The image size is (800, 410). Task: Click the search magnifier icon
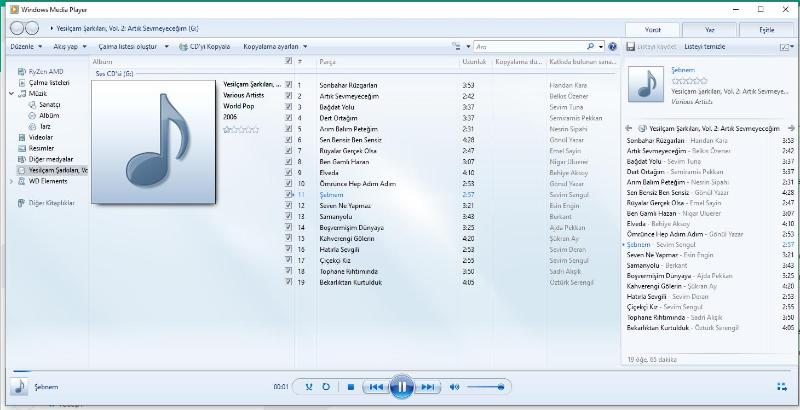pyautogui.click(x=590, y=46)
